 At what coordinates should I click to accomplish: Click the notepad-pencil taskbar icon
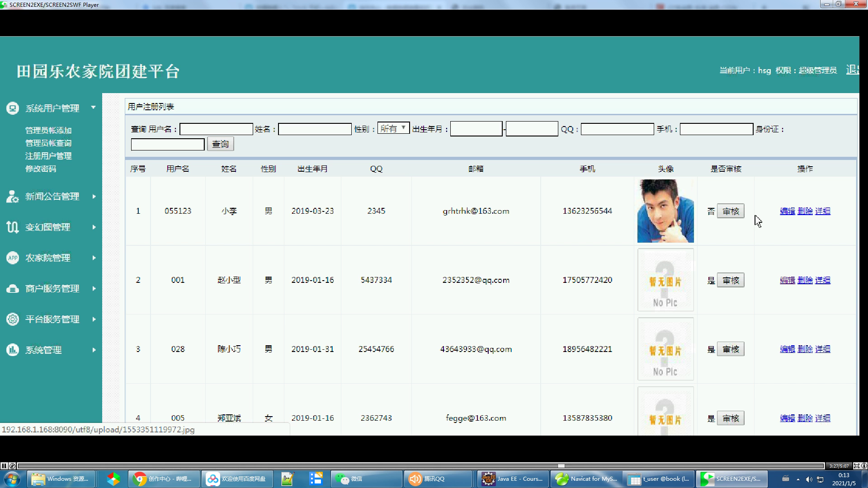point(288,479)
